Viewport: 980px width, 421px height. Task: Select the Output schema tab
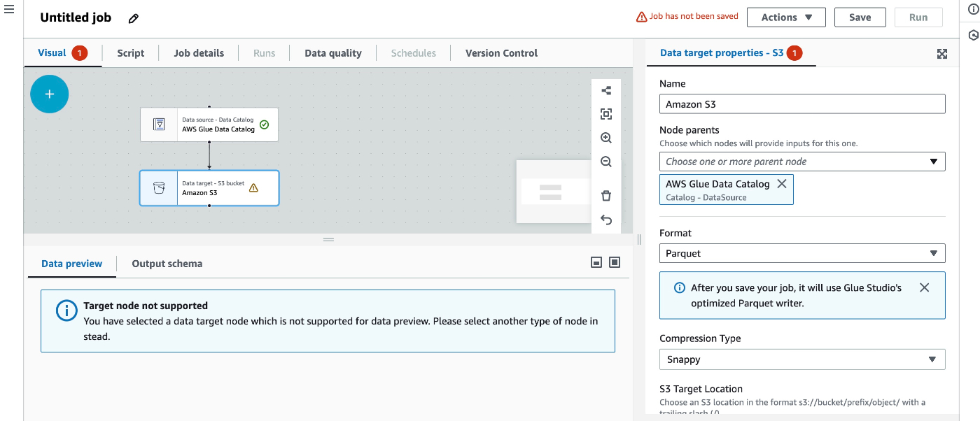click(x=167, y=264)
